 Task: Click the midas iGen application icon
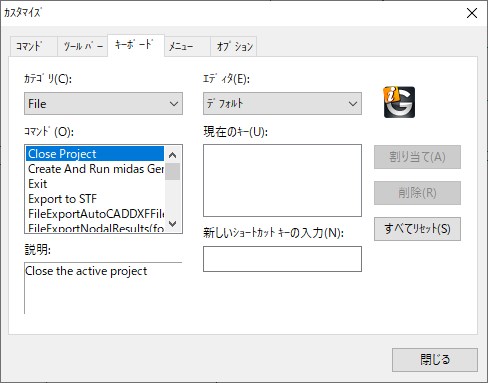pos(399,102)
